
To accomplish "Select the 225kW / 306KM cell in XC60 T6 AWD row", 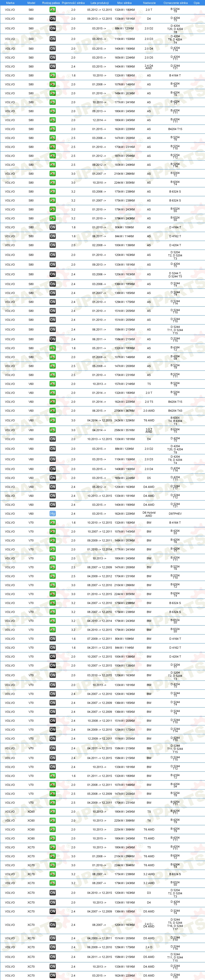I will 125,829.
